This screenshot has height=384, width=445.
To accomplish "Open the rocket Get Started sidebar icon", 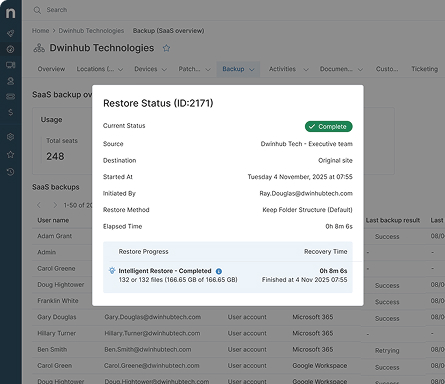I will point(10,33).
